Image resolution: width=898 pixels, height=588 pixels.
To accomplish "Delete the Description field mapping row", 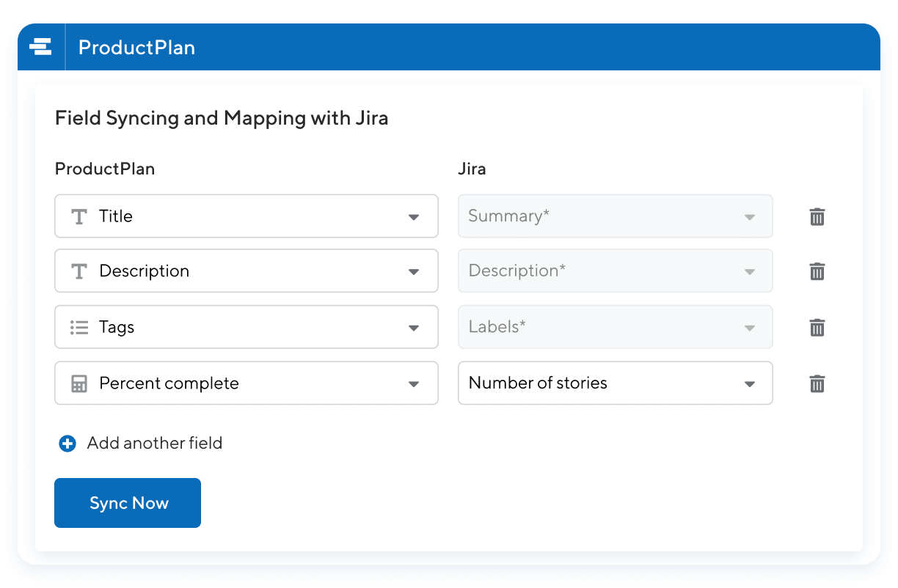I will (817, 271).
